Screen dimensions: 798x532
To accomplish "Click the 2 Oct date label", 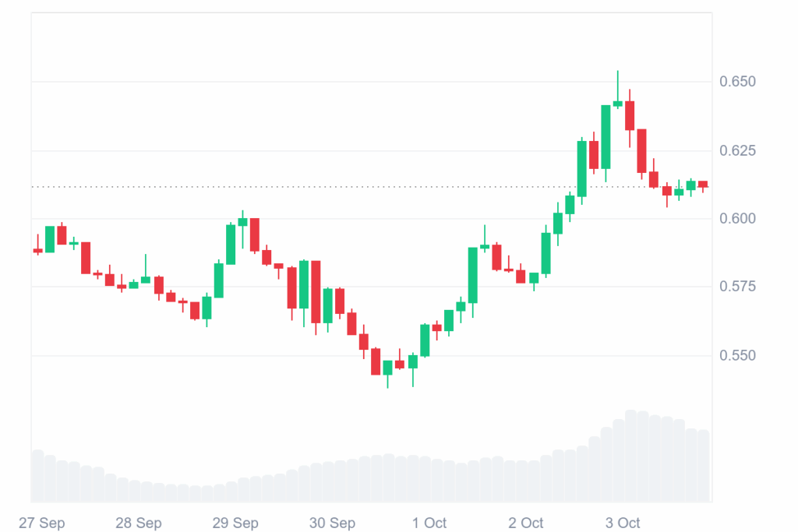I will click(526, 522).
